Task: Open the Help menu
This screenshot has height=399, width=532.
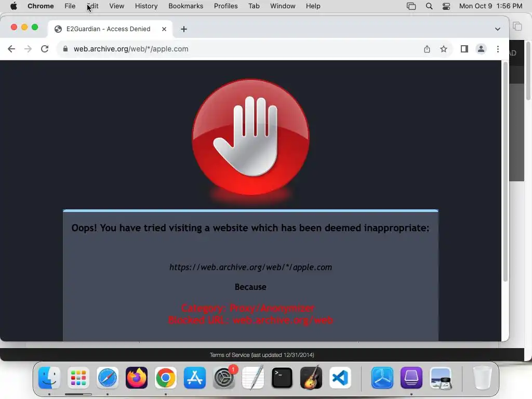Action: [313, 6]
